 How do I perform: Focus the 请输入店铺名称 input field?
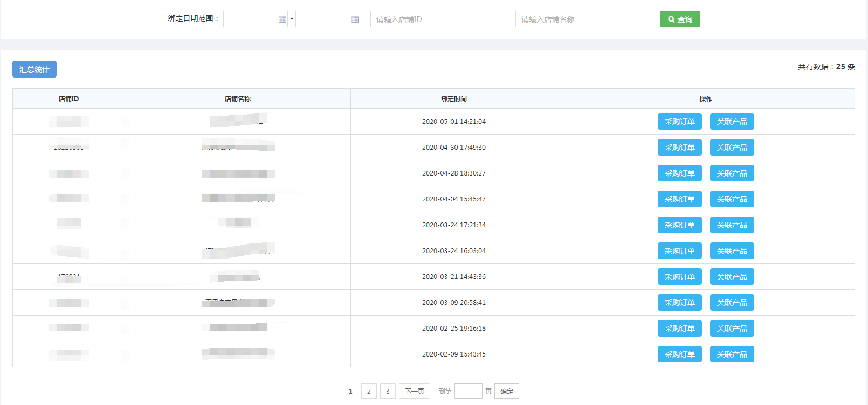pyautogui.click(x=583, y=19)
